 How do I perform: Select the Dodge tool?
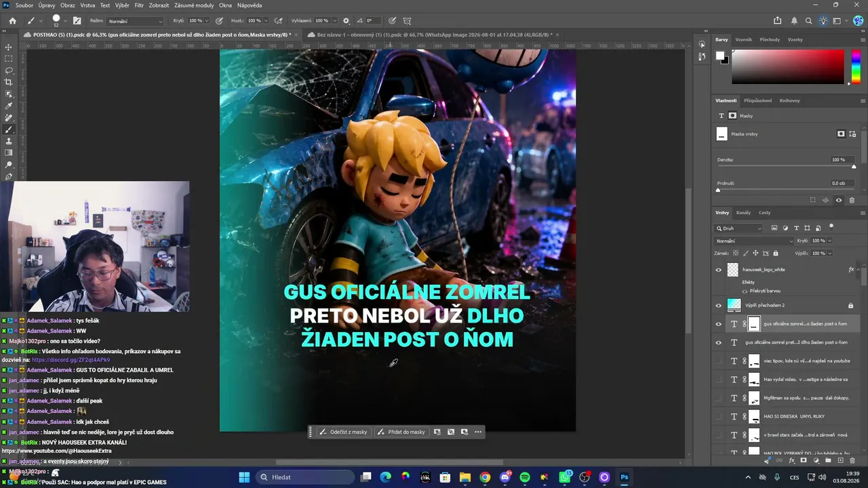click(9, 165)
